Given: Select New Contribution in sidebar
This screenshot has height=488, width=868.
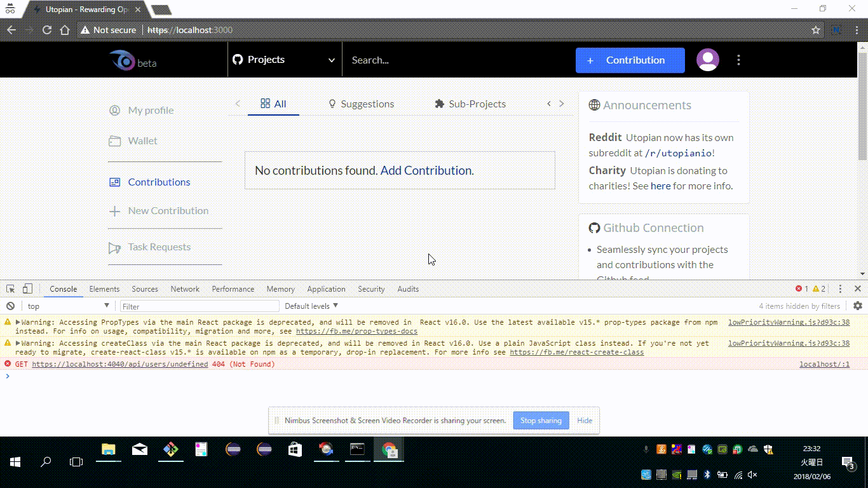Looking at the screenshot, I should [168, 210].
